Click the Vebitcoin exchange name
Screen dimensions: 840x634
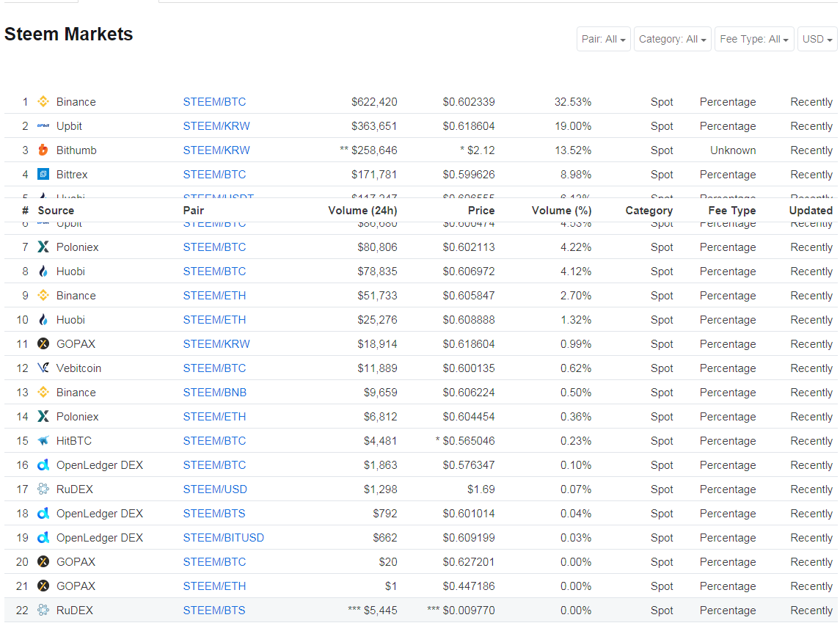tap(78, 368)
